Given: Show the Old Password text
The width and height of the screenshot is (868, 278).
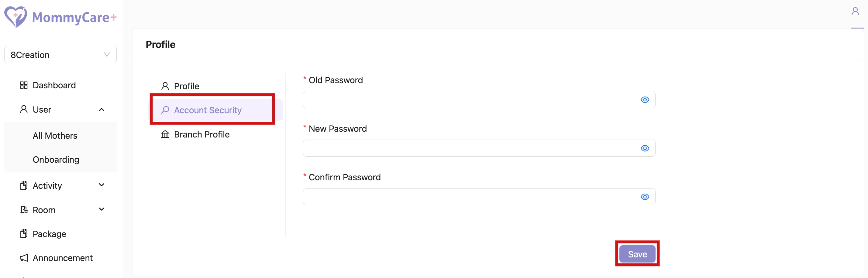Looking at the screenshot, I should point(645,100).
